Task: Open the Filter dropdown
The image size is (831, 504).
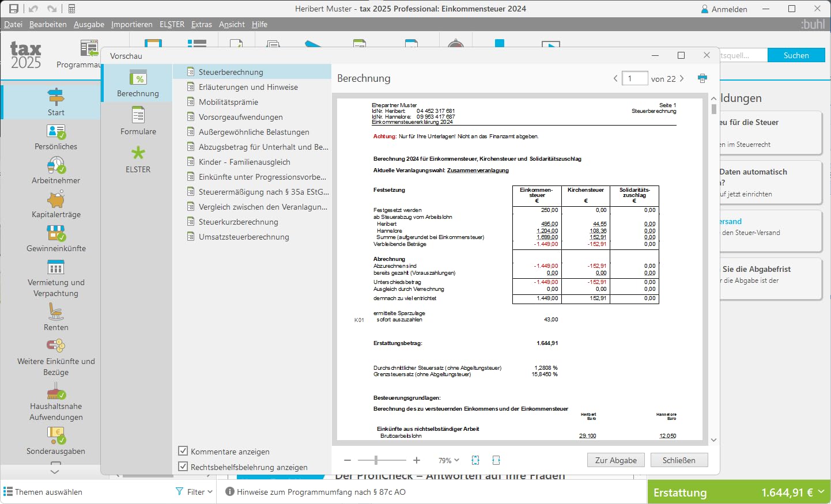Action: pyautogui.click(x=194, y=492)
